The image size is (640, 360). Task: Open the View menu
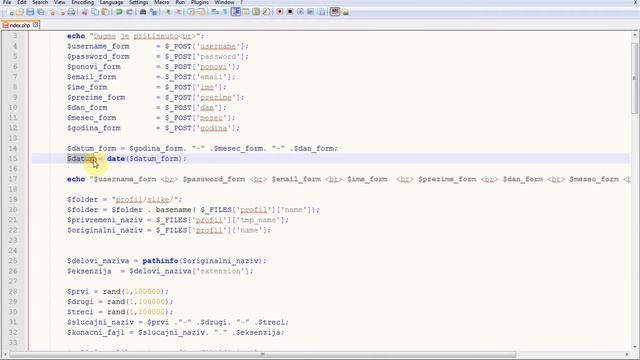tap(60, 2)
